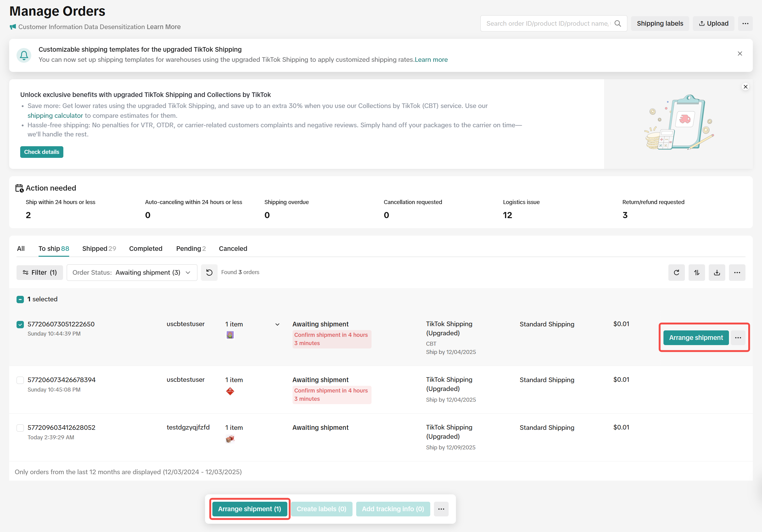The height and width of the screenshot is (532, 762).
Task: Switch to the Canceled tab
Action: click(233, 248)
